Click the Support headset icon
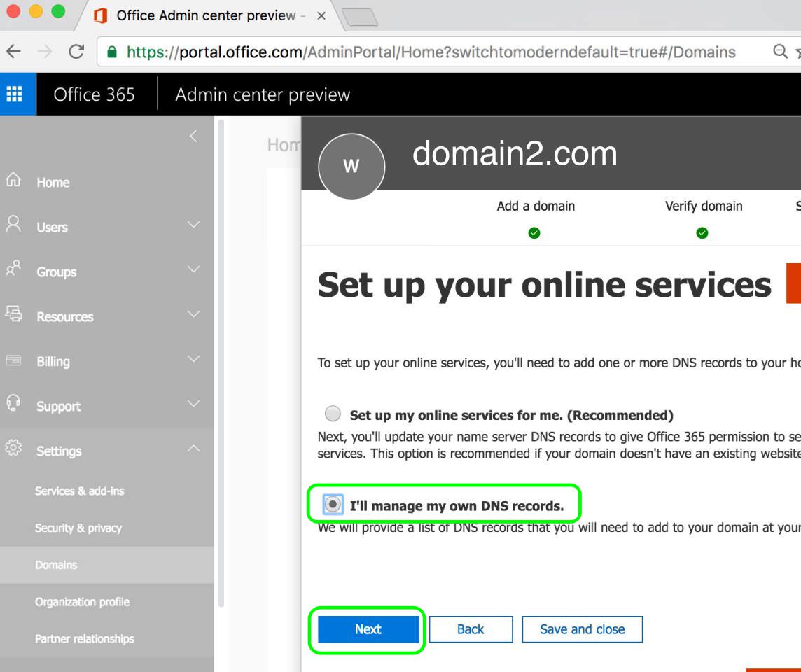Screen dimensions: 801x672 (x=13, y=403)
